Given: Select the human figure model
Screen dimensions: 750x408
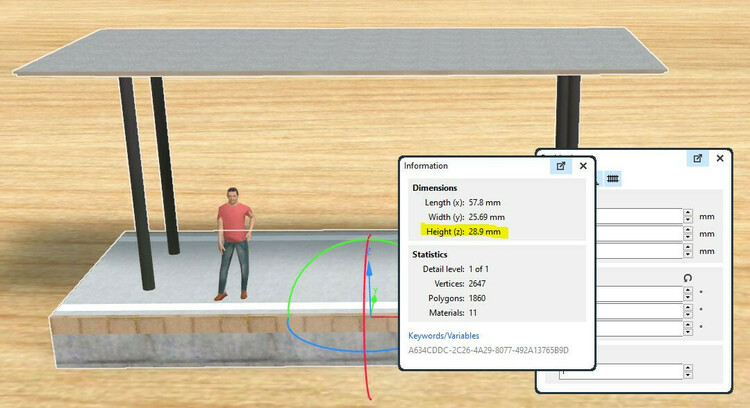Looking at the screenshot, I should coord(234,244).
